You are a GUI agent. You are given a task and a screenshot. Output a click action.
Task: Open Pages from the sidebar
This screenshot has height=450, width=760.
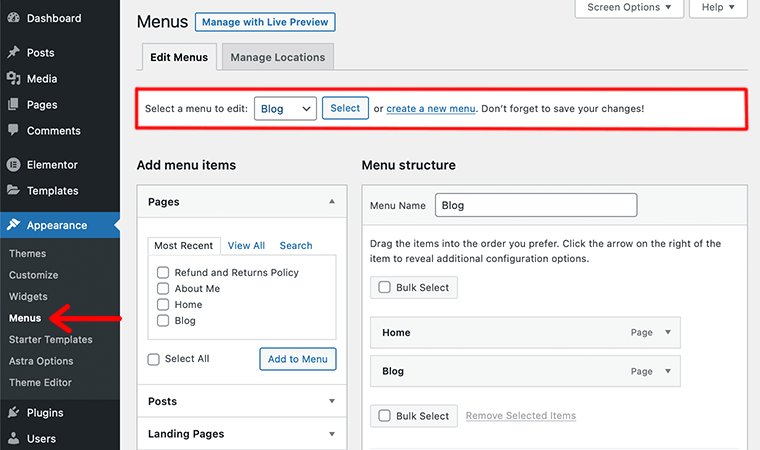[42, 105]
